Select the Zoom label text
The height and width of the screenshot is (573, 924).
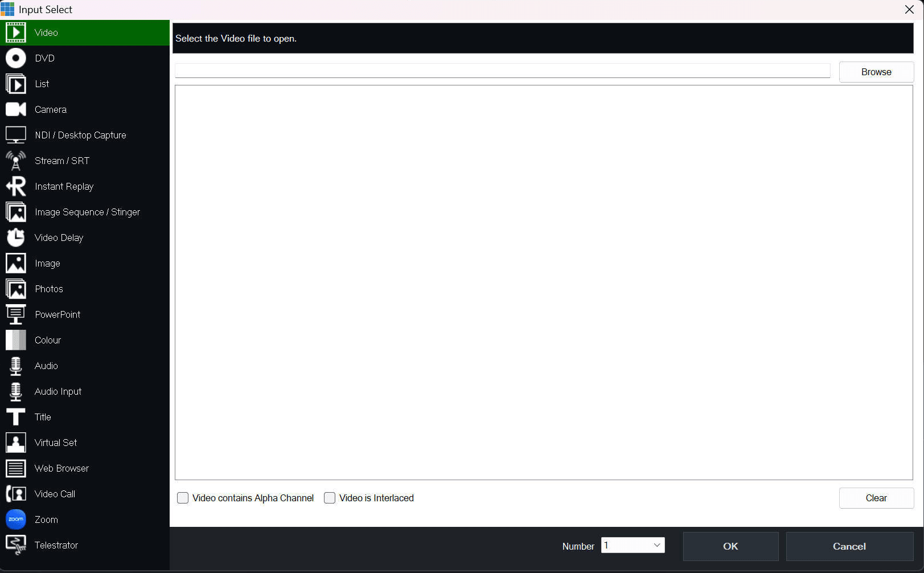pyautogui.click(x=46, y=519)
